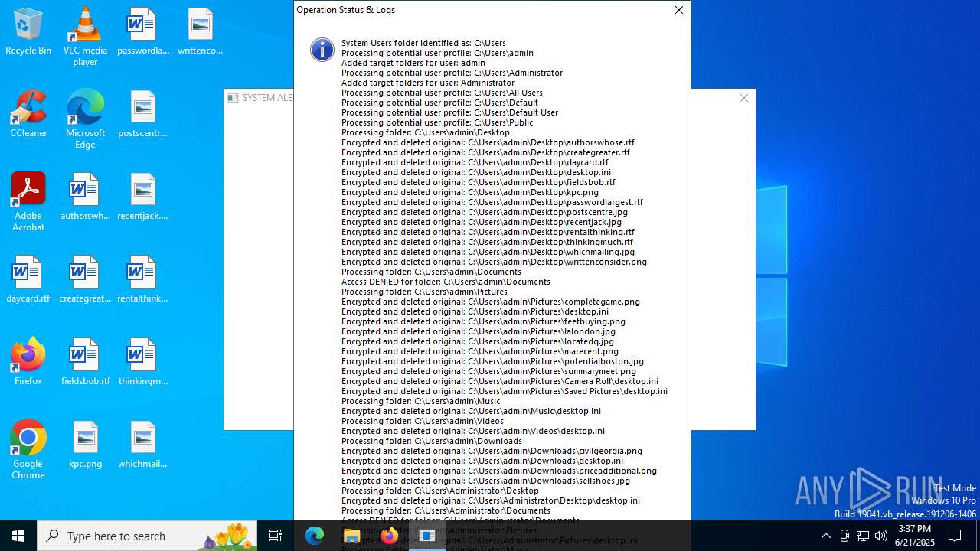Select the writtenco... image file icon

click(x=200, y=31)
